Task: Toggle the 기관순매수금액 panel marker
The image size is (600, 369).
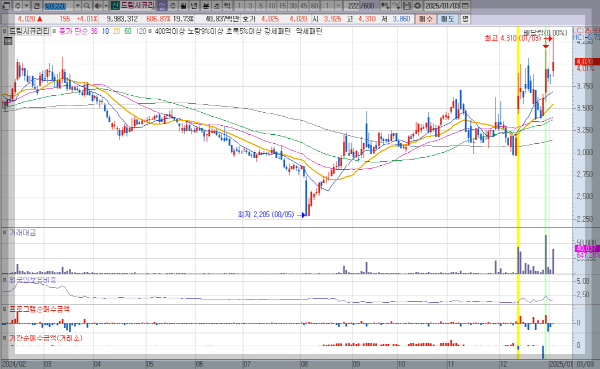Action: [4, 338]
